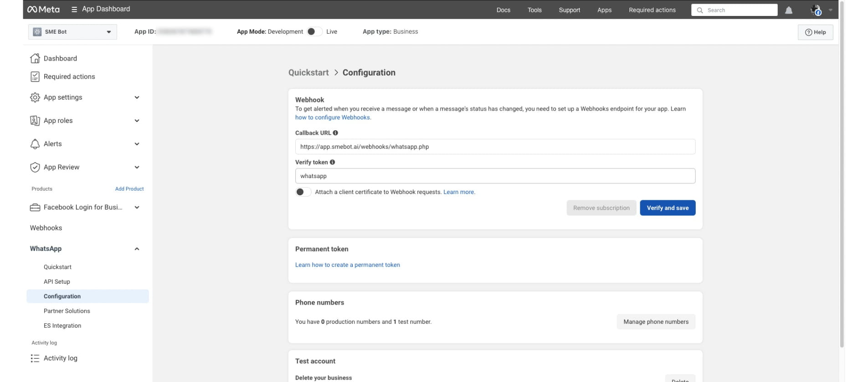
Task: Open the certificate 'Learn more' link
Action: [459, 192]
